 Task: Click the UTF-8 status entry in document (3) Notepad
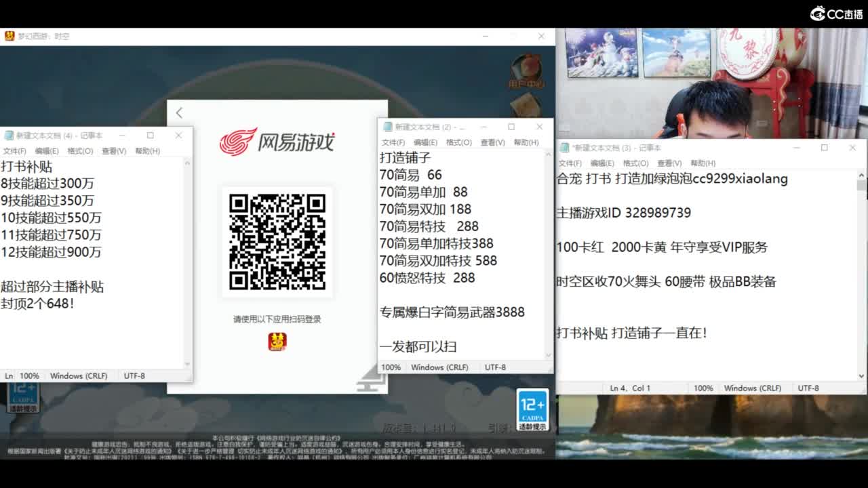pos(808,388)
